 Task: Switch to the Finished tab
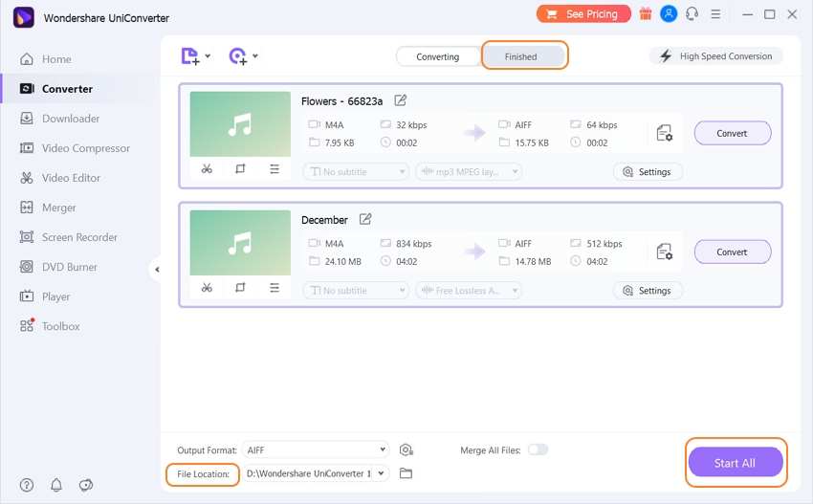[523, 56]
